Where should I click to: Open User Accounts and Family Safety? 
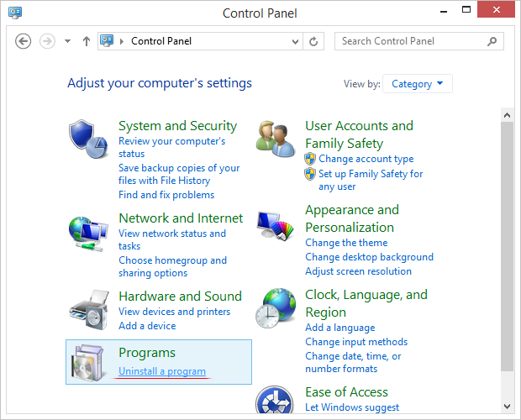[359, 134]
